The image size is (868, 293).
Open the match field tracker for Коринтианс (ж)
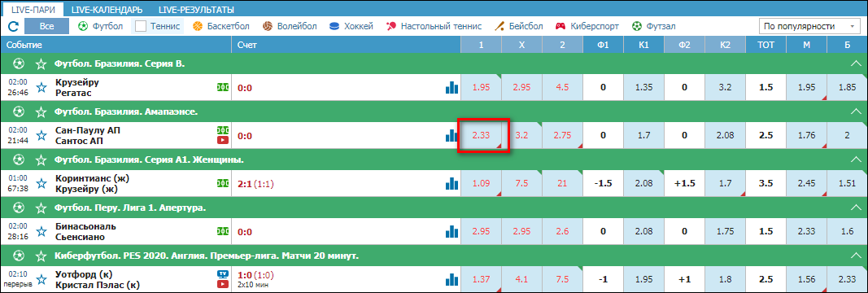point(223,183)
